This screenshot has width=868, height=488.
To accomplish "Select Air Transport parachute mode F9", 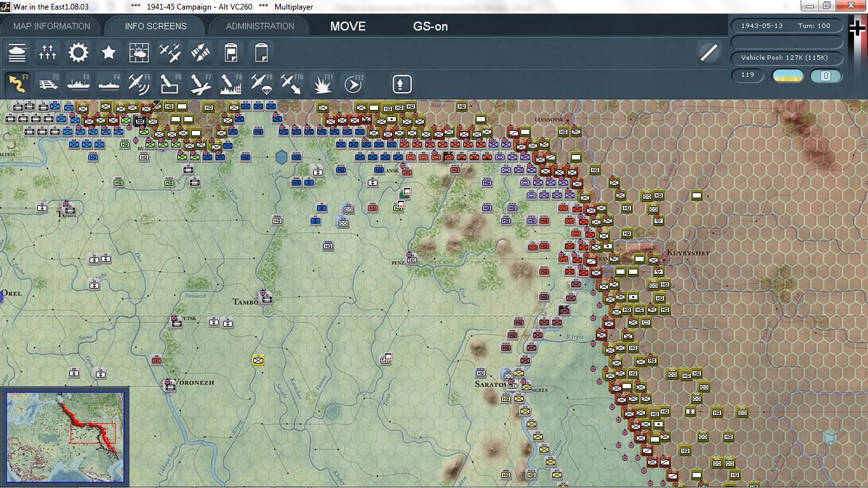I will (261, 84).
